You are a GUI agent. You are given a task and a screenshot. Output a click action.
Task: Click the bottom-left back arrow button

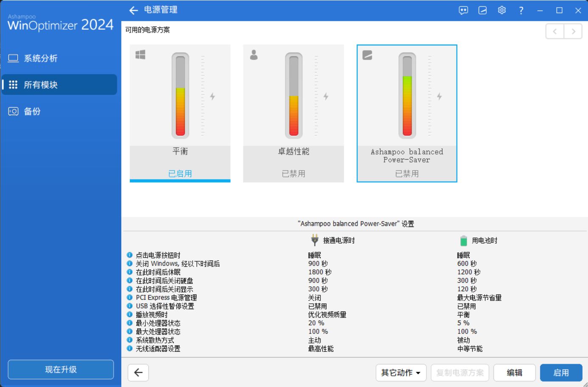(x=138, y=373)
